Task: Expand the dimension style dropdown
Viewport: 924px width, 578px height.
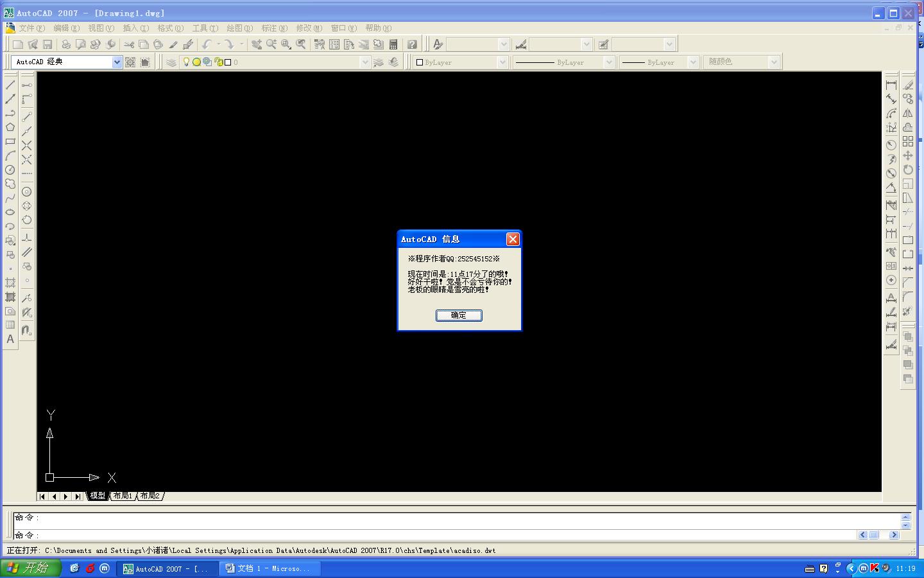Action: tap(586, 44)
